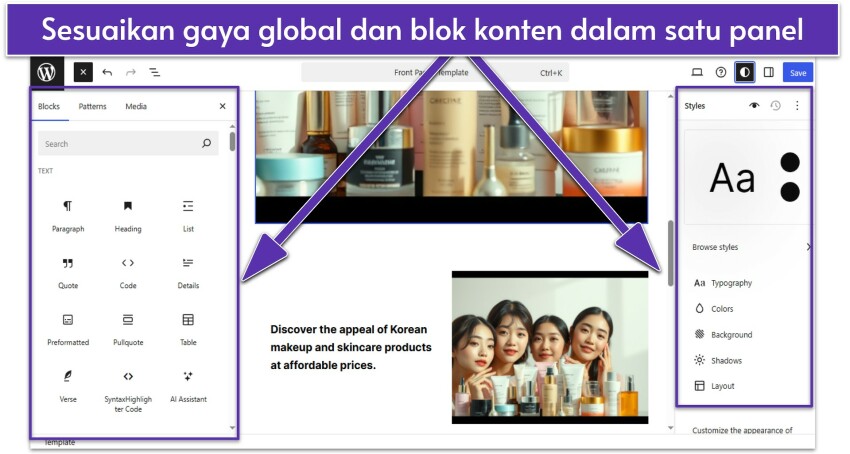The image size is (850, 454).
Task: Insert a Heading block
Action: tap(128, 215)
